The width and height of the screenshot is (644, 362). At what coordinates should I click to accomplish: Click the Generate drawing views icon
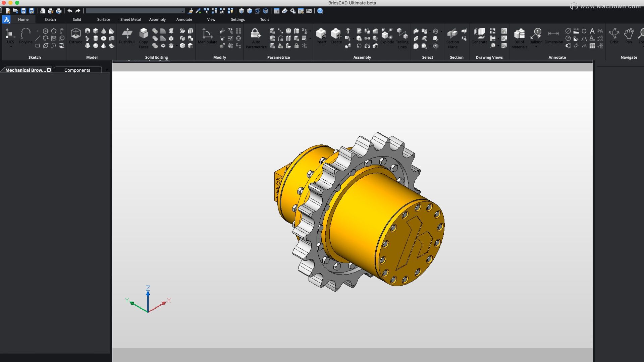[x=479, y=36]
